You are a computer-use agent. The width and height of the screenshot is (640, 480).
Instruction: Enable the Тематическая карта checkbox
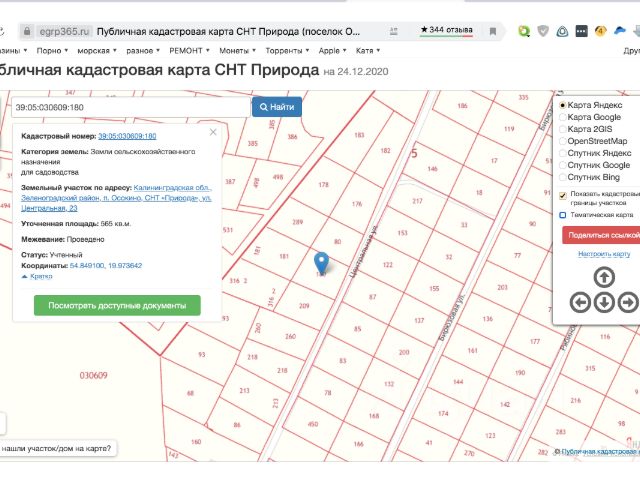click(563, 214)
